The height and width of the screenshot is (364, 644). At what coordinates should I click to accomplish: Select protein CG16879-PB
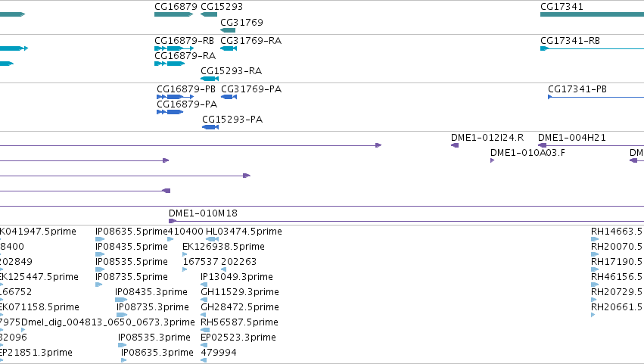pyautogui.click(x=175, y=97)
